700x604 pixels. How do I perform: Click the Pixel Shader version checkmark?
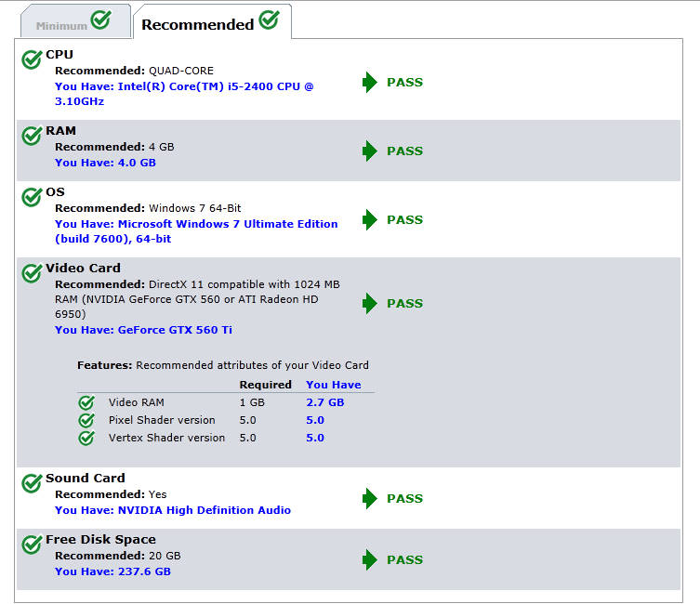86,420
